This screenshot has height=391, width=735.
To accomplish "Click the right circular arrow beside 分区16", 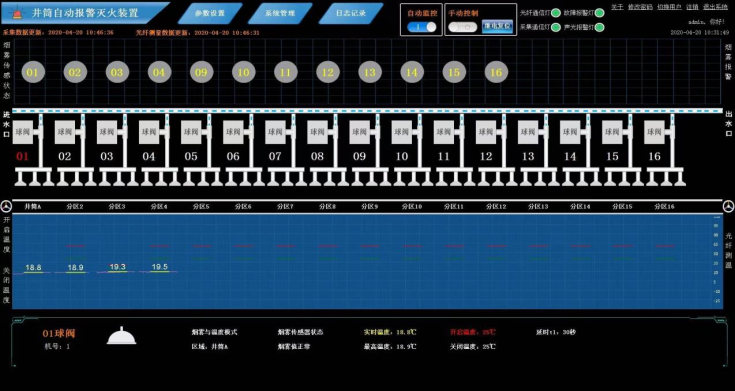I will point(728,206).
